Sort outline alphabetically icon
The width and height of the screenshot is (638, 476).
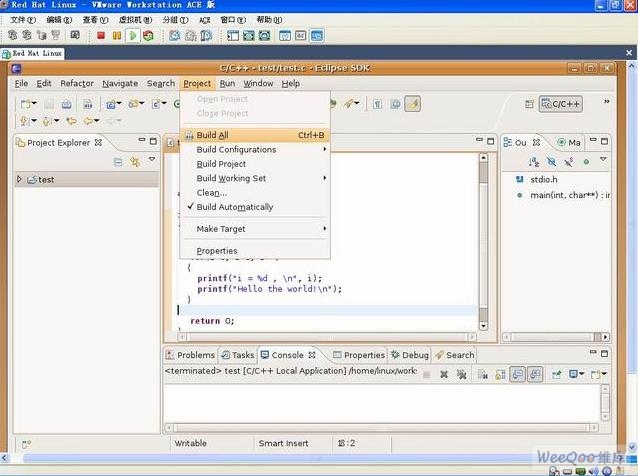tap(533, 162)
